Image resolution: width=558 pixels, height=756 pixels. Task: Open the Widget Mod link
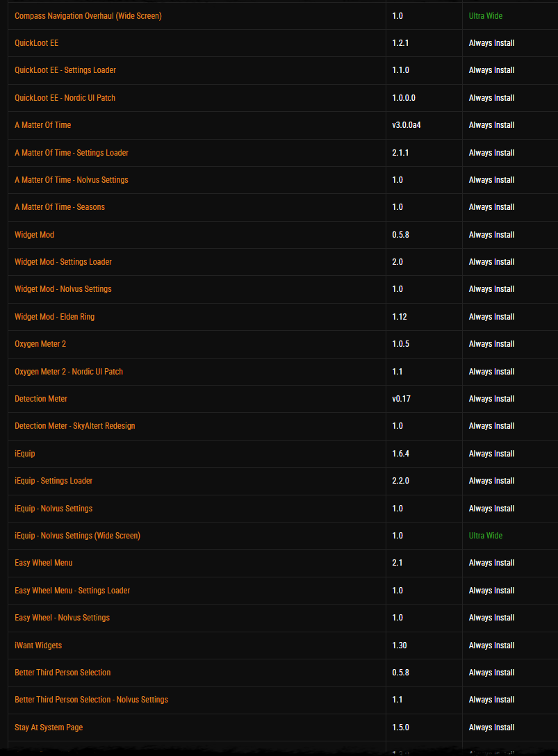click(34, 235)
